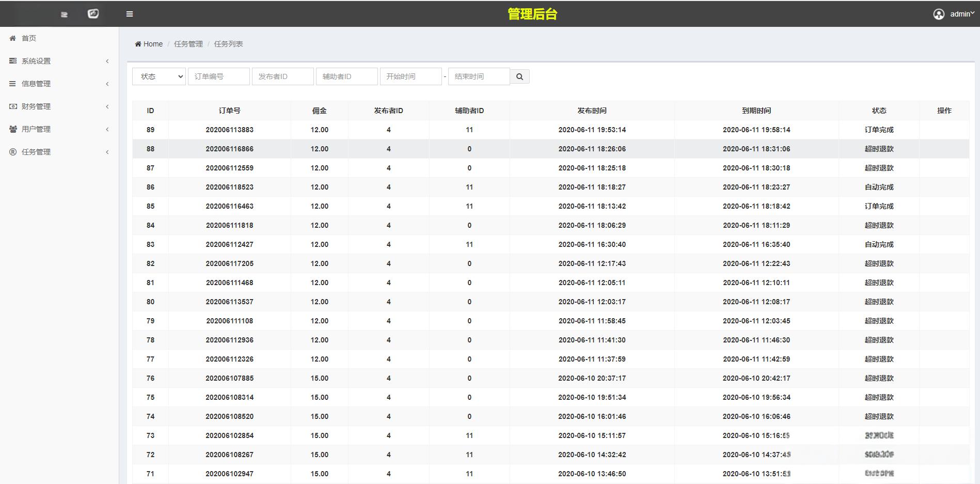The height and width of the screenshot is (484, 980).
Task: Click the 任务列表 breadcrumb
Action: point(228,44)
